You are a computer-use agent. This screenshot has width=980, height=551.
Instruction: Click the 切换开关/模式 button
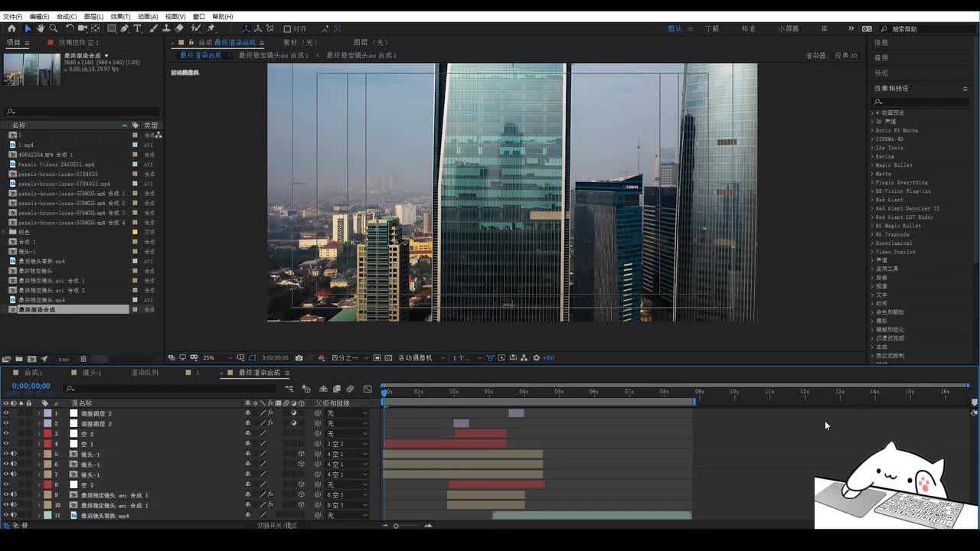tap(276, 525)
